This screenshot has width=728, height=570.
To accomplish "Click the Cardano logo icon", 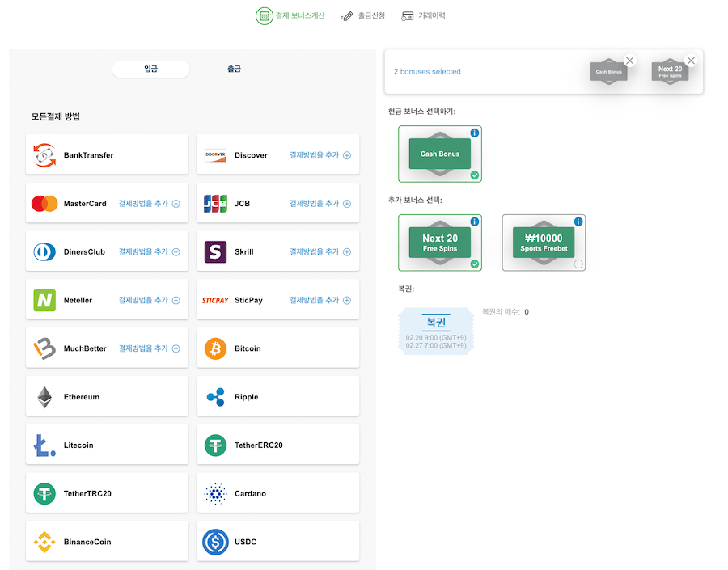I will coord(215,493).
